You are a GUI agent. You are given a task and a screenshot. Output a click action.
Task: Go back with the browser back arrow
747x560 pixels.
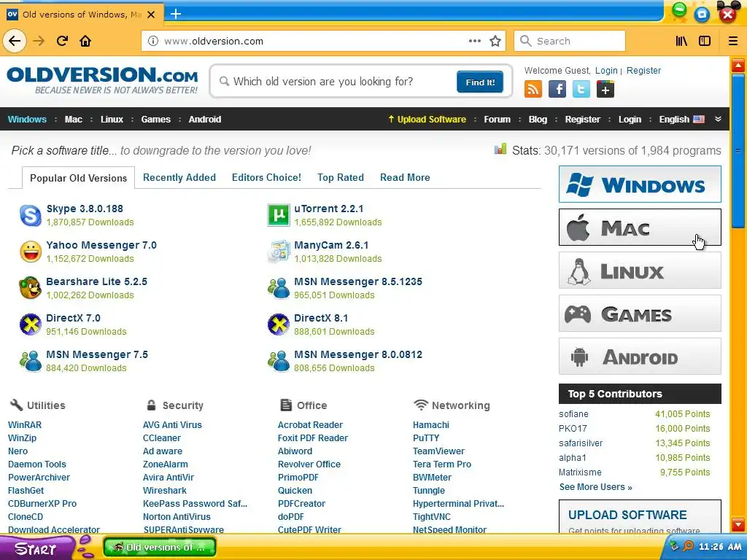15,41
